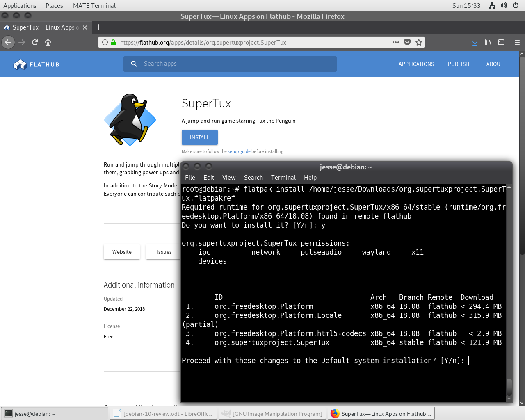Go to Firefox home page icon
The width and height of the screenshot is (525, 420).
pyautogui.click(x=48, y=42)
